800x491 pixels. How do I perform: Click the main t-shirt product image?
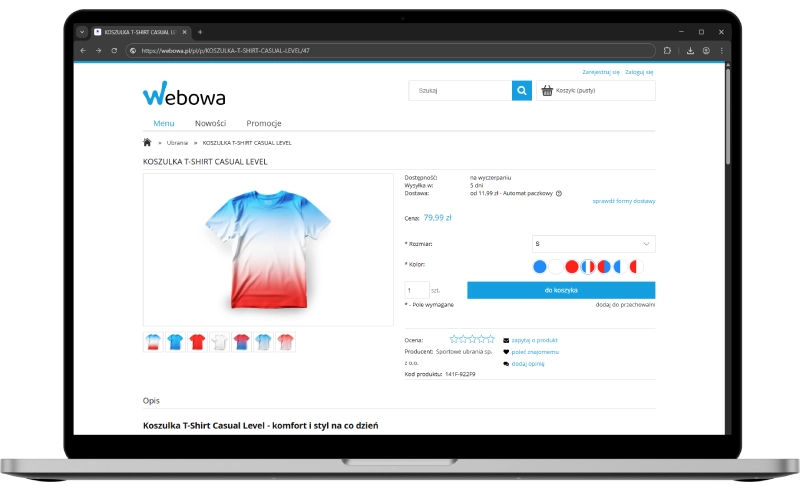(x=268, y=250)
